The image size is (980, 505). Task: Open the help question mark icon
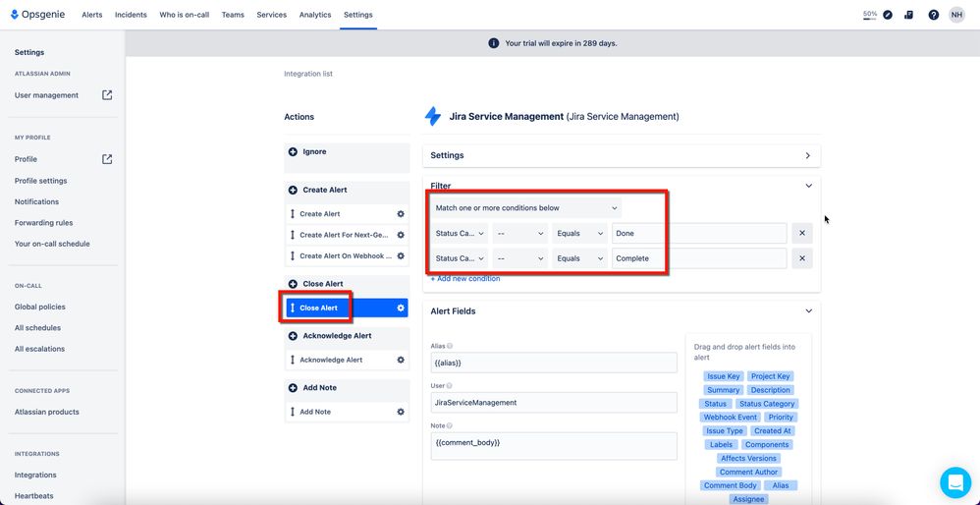(x=933, y=15)
